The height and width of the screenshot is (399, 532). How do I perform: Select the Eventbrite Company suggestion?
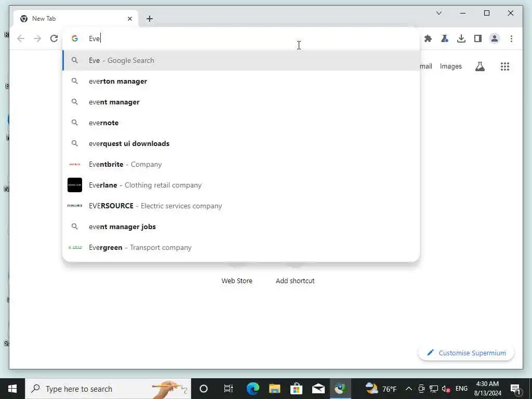[x=241, y=164]
